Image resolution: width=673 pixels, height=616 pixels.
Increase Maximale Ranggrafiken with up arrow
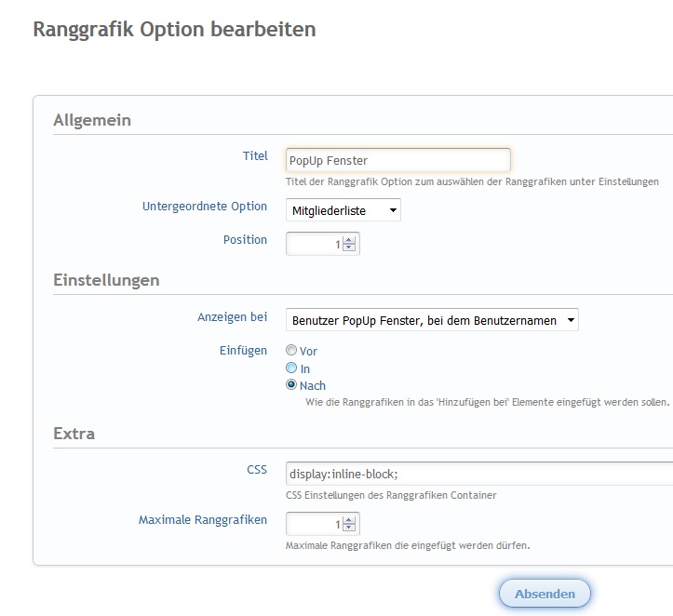[x=349, y=519]
